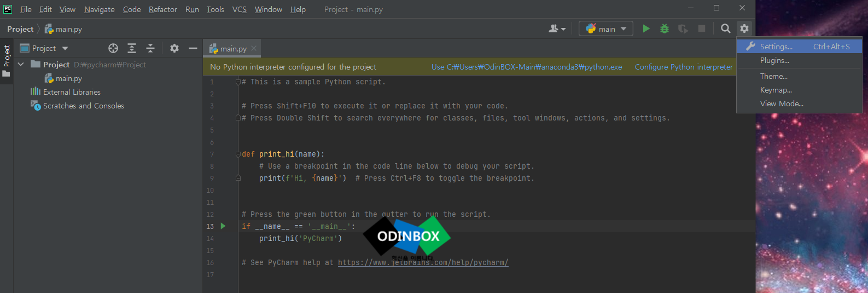The width and height of the screenshot is (868, 293).
Task: Click the Debug bug icon in toolbar
Action: (665, 28)
